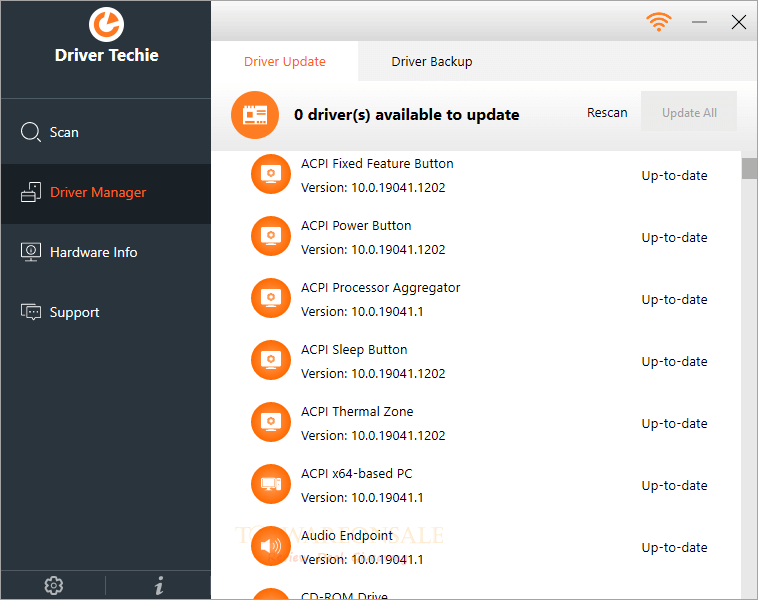Screen dimensions: 758x600
Task: Click Up-to-date status for Audio Endpoint
Action: 674,547
